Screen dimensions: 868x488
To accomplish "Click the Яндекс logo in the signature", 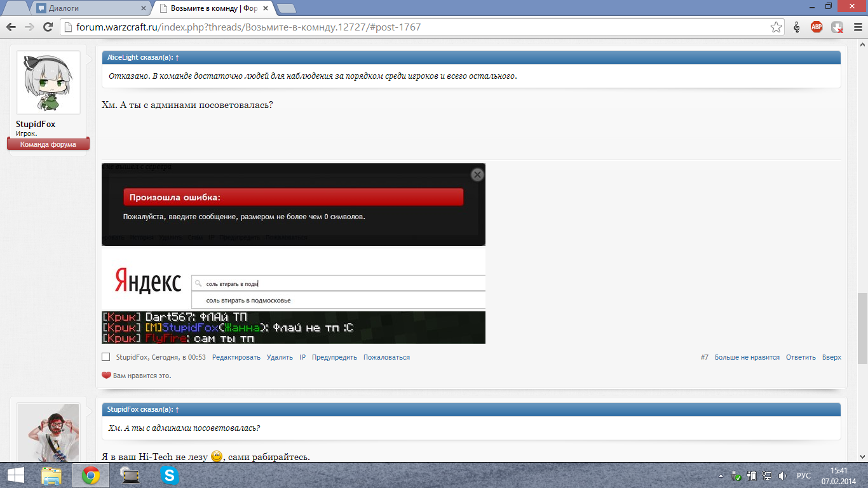I will click(x=148, y=280).
